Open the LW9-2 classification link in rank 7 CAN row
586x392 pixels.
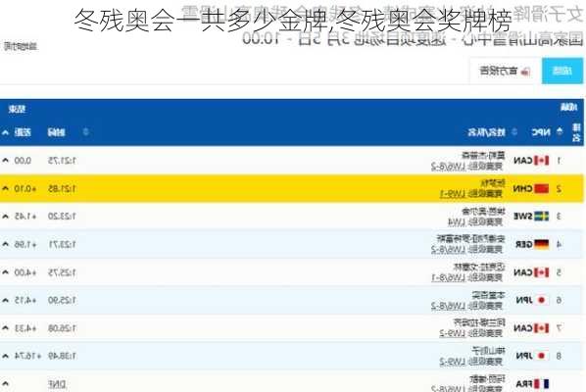point(453,333)
